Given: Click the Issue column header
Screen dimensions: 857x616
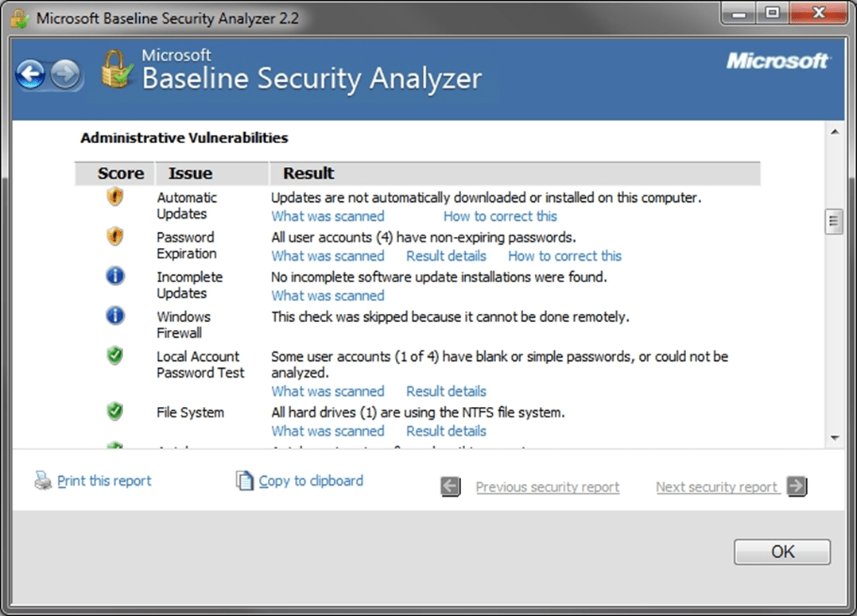Looking at the screenshot, I should [x=212, y=174].
